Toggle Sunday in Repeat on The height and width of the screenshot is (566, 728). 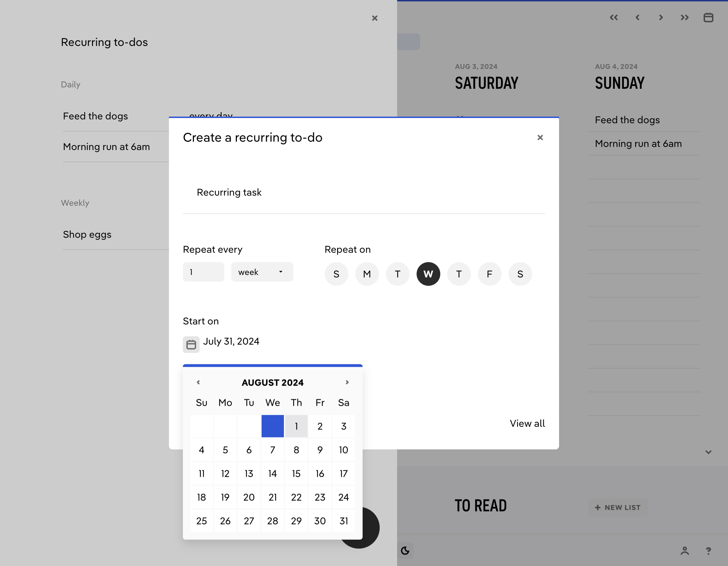pyautogui.click(x=336, y=274)
